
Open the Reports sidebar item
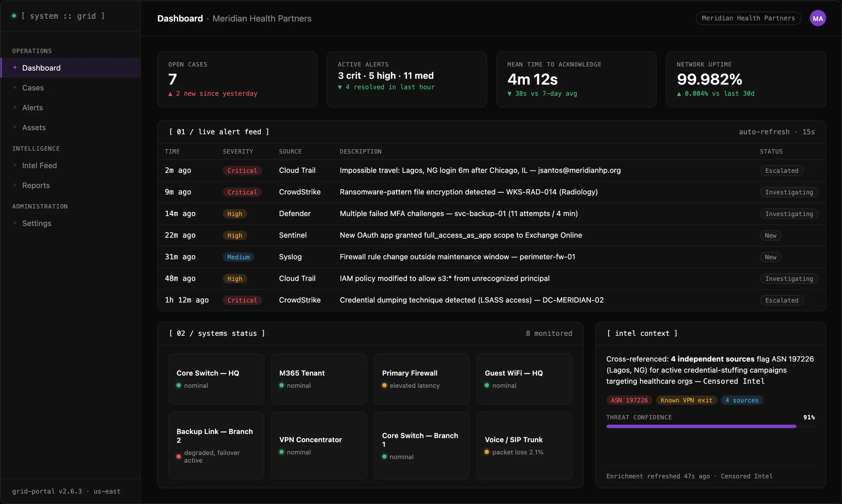point(70,185)
